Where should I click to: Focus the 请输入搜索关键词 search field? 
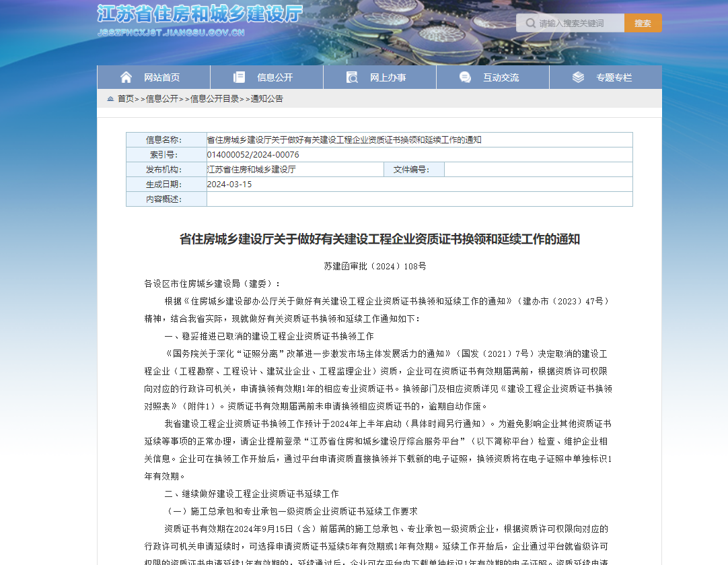tap(570, 23)
